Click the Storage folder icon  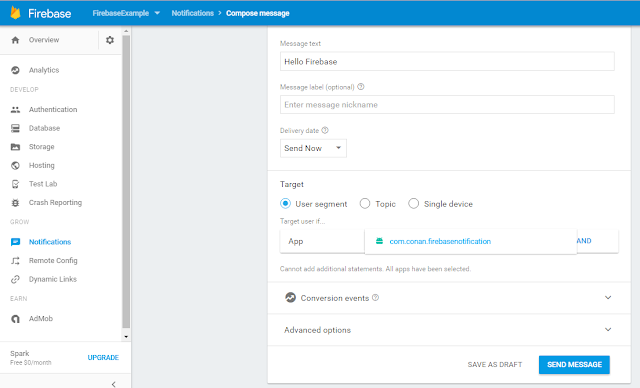coord(16,147)
